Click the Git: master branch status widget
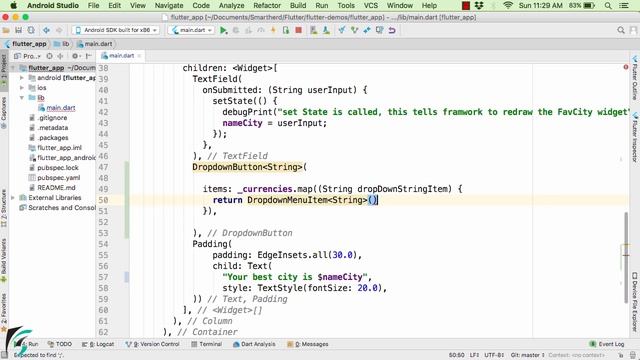This screenshot has height=360, width=640. tap(527, 355)
